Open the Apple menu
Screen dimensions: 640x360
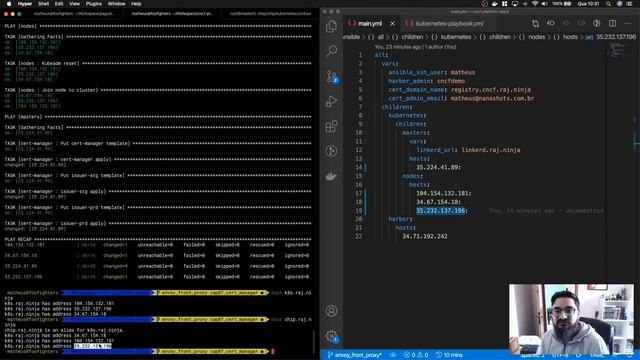click(x=9, y=4)
